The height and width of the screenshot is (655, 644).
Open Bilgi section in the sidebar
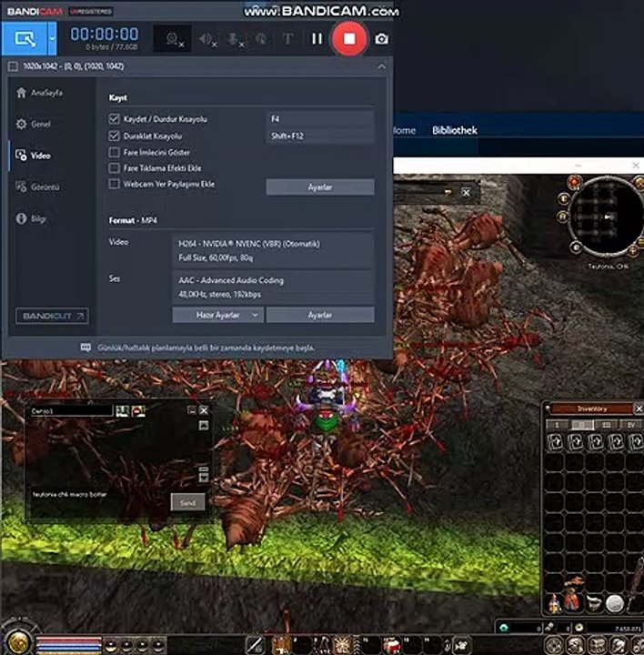click(31, 218)
